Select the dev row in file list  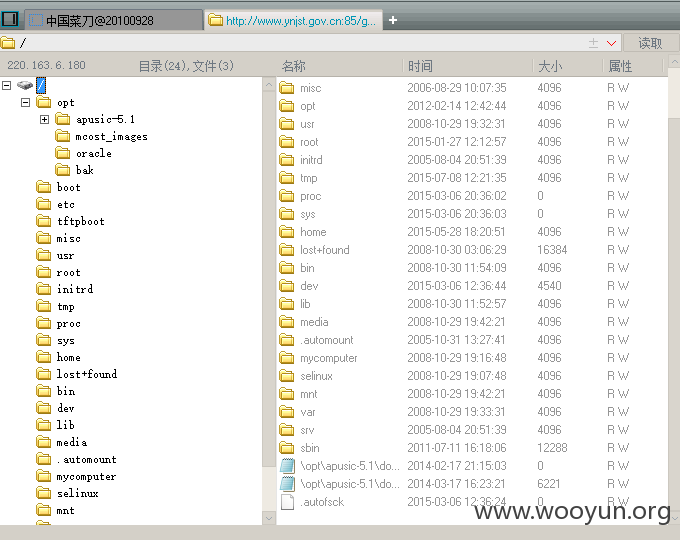(x=472, y=286)
